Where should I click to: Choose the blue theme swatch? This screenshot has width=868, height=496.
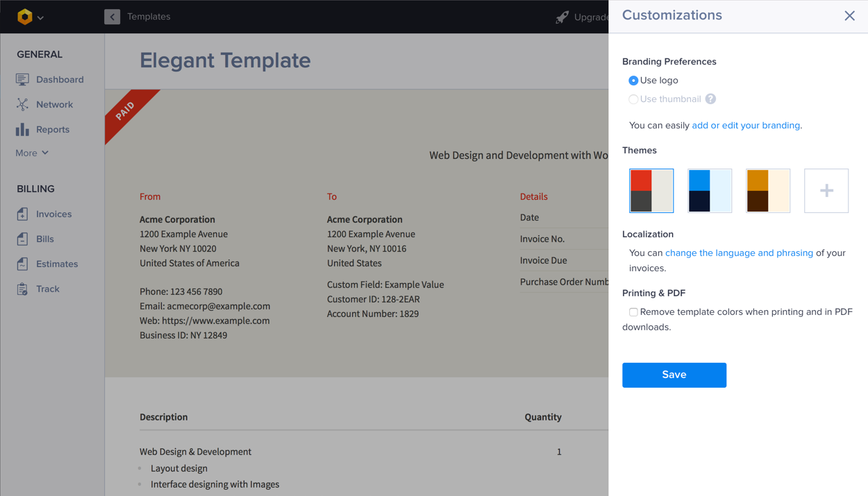(710, 191)
